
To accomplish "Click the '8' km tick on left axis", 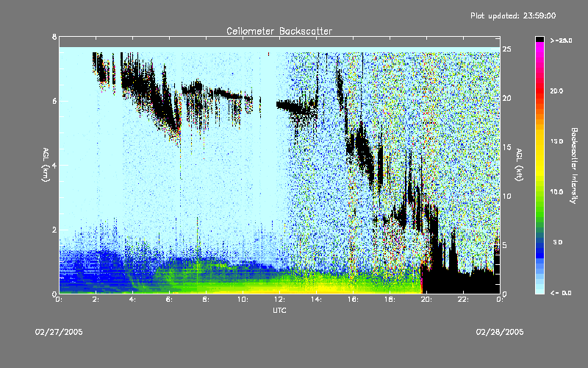I will [x=54, y=37].
